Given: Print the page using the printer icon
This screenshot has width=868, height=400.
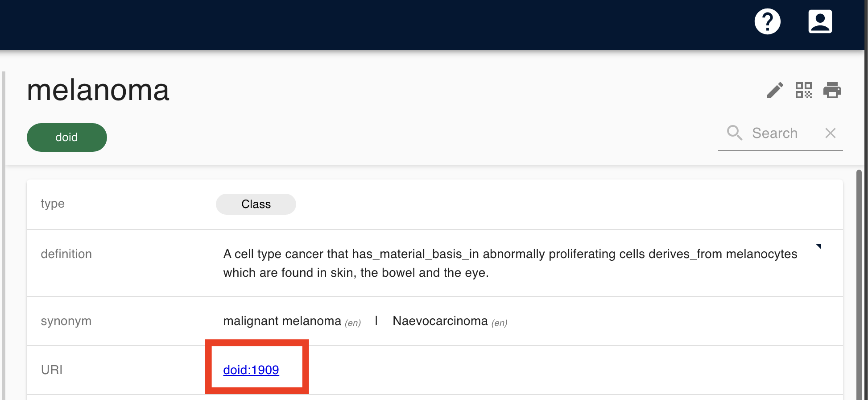Looking at the screenshot, I should (x=832, y=90).
